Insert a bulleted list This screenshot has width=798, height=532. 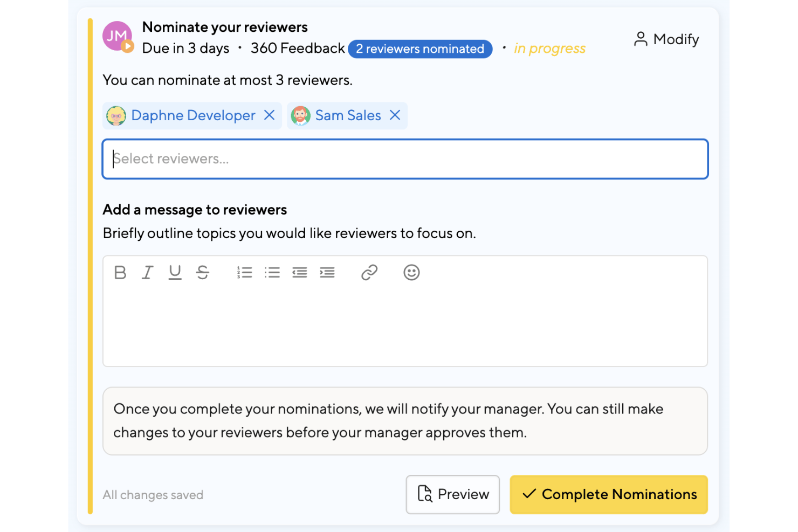coord(272,273)
